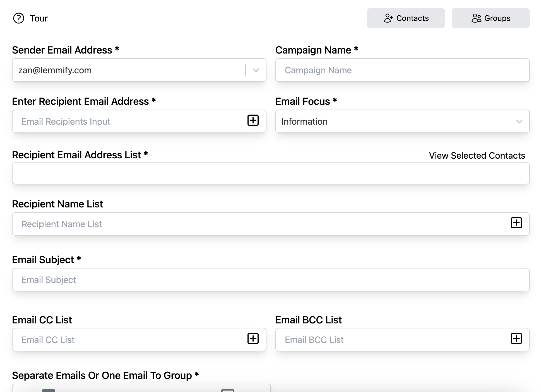This screenshot has height=392, width=541.
Task: Click plus icon in Email CC List
Action: click(x=253, y=338)
